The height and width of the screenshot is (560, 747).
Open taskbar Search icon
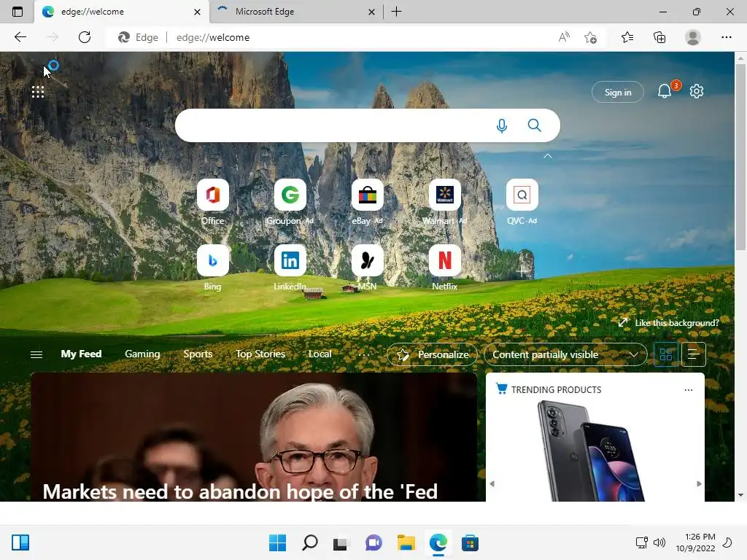coord(309,542)
